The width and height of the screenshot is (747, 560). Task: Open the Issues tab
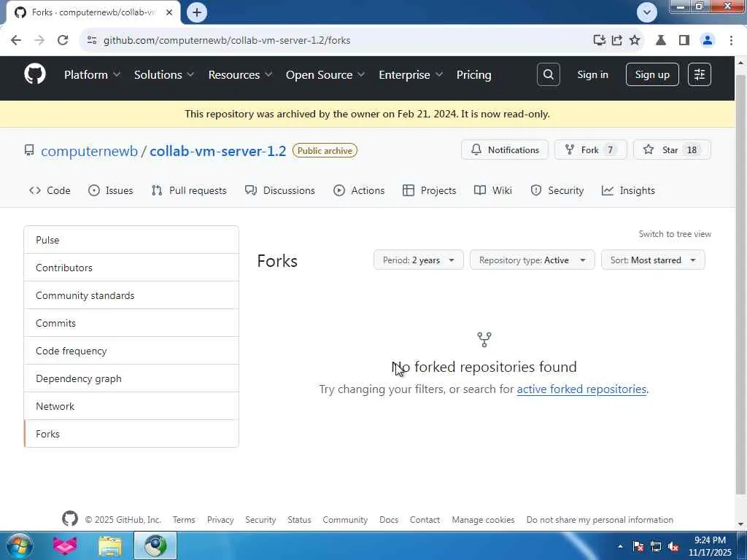(111, 190)
